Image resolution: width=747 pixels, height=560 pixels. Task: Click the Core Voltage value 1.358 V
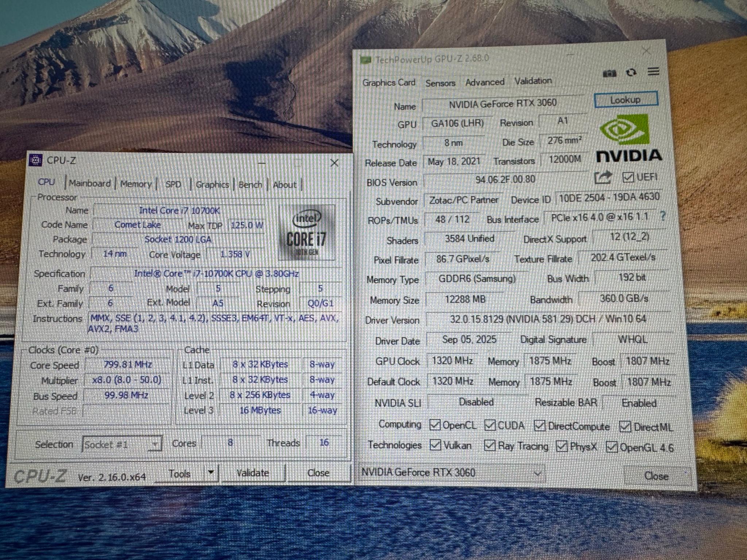coord(235,254)
